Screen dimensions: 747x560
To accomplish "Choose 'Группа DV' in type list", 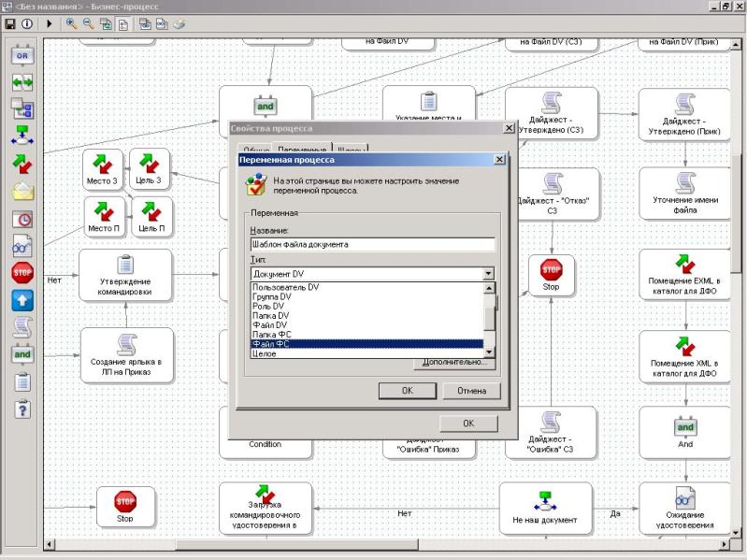I will (366, 296).
